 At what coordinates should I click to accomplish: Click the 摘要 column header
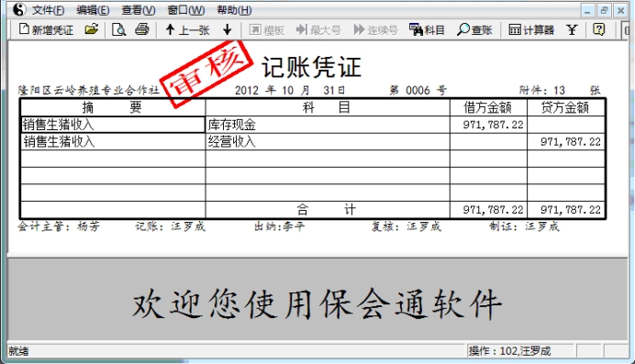pos(112,107)
